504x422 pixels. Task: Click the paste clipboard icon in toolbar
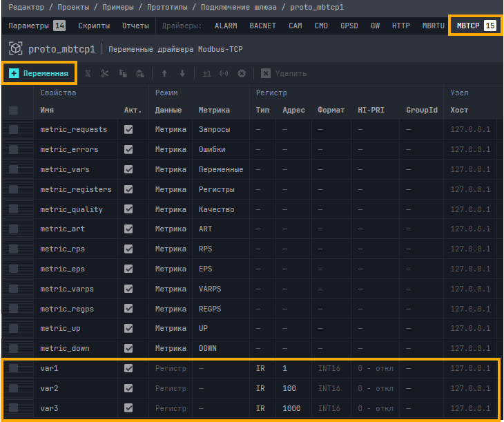[x=141, y=73]
